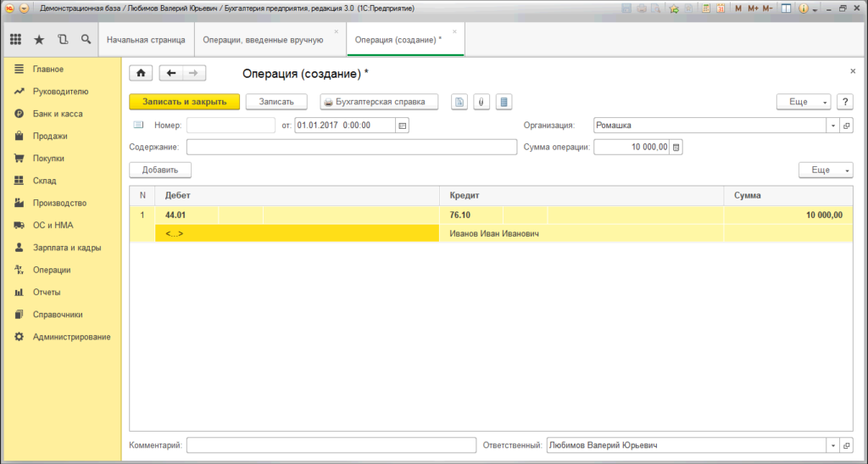Image resolution: width=868 pixels, height=464 pixels.
Task: Switch to Начальная страница tab
Action: click(146, 40)
